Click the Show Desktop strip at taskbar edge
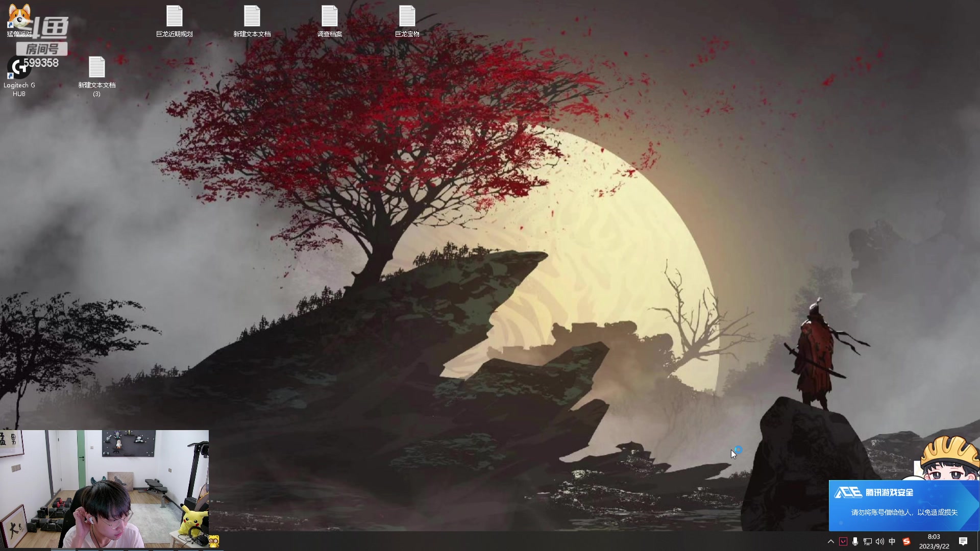 tap(978, 541)
